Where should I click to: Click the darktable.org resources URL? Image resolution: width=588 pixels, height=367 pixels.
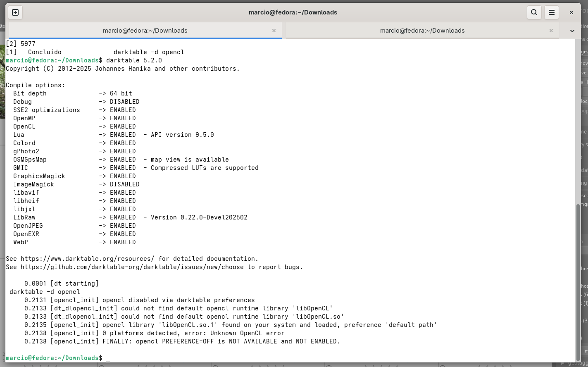point(87,259)
